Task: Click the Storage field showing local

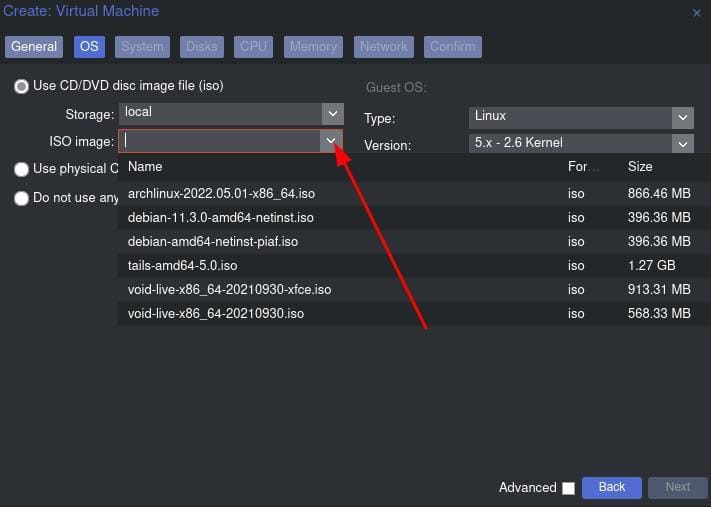Action: (220, 114)
